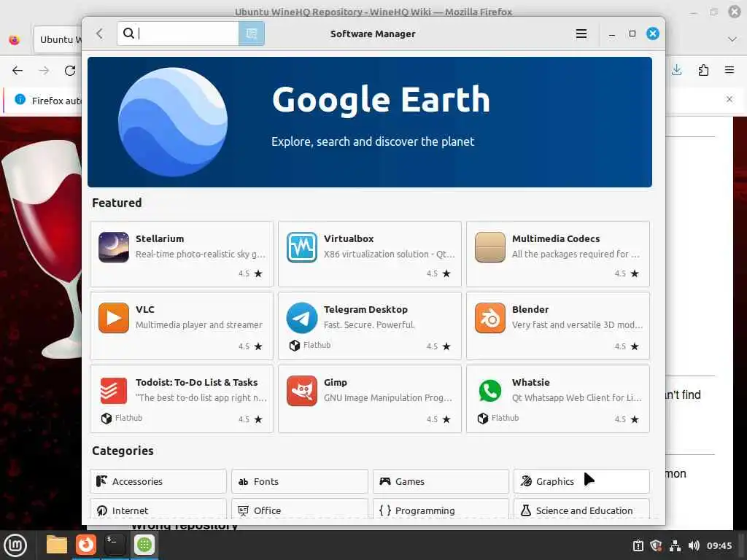Click the Google Earth globe icon
747x560 pixels.
tap(172, 122)
